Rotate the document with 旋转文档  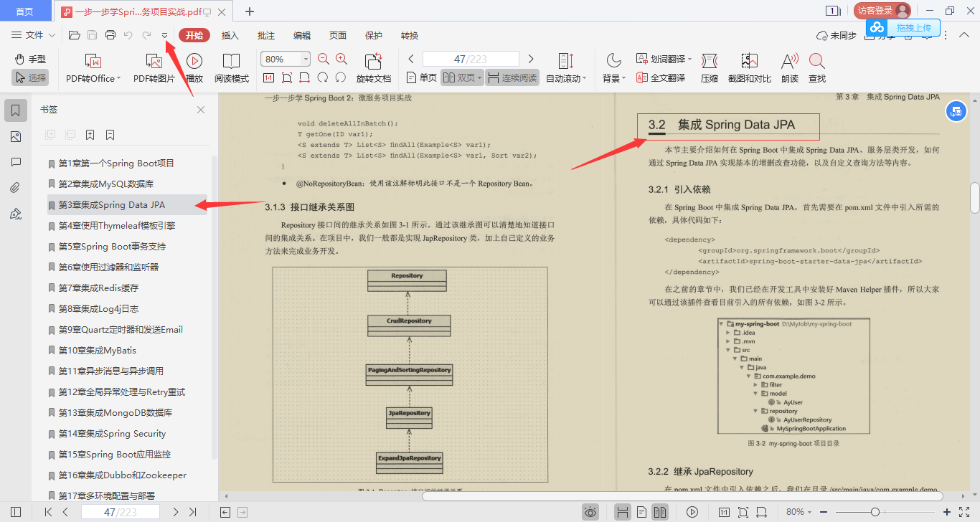[374, 69]
